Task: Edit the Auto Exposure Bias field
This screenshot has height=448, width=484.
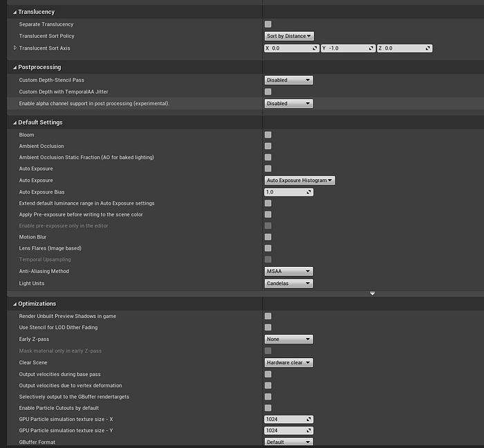Action: tap(288, 192)
